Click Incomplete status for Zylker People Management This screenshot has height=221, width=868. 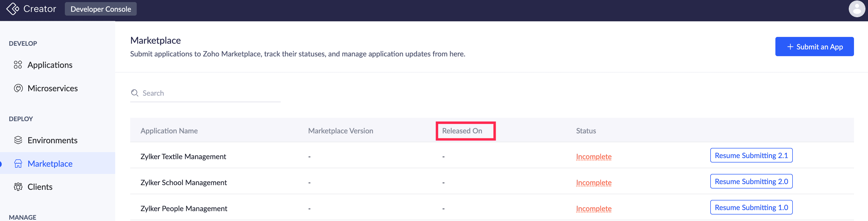pyautogui.click(x=594, y=209)
